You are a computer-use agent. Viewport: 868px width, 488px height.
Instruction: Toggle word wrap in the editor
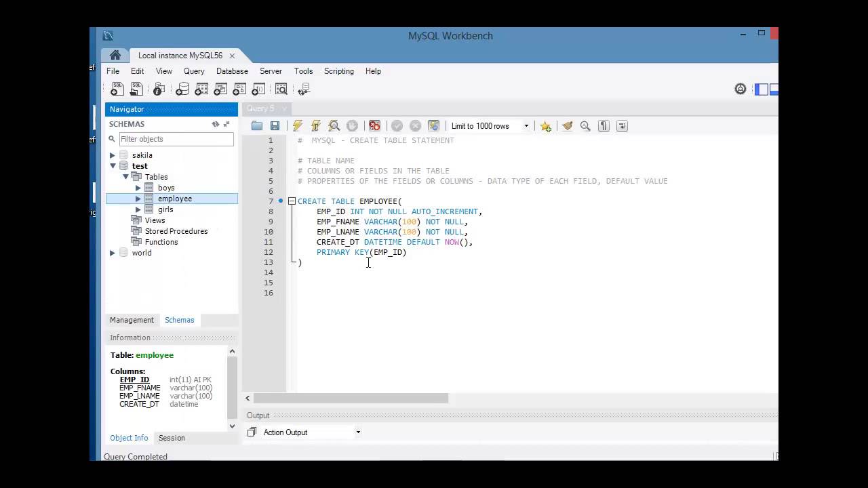click(x=622, y=126)
